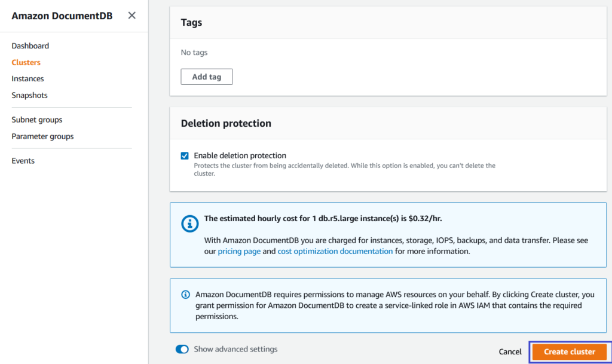
Task: Click the 'Show advanced settings' label
Action: point(235,349)
